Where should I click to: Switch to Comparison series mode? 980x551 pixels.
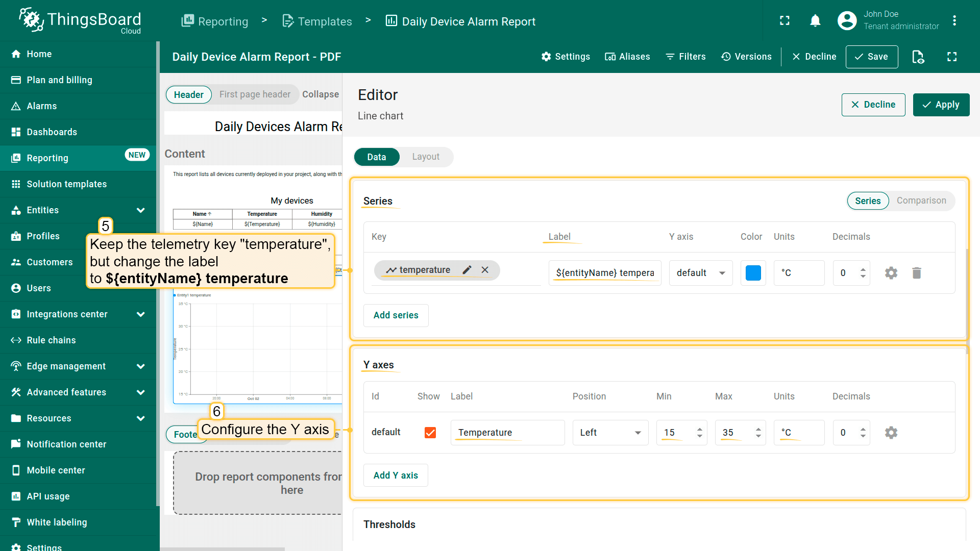921,201
